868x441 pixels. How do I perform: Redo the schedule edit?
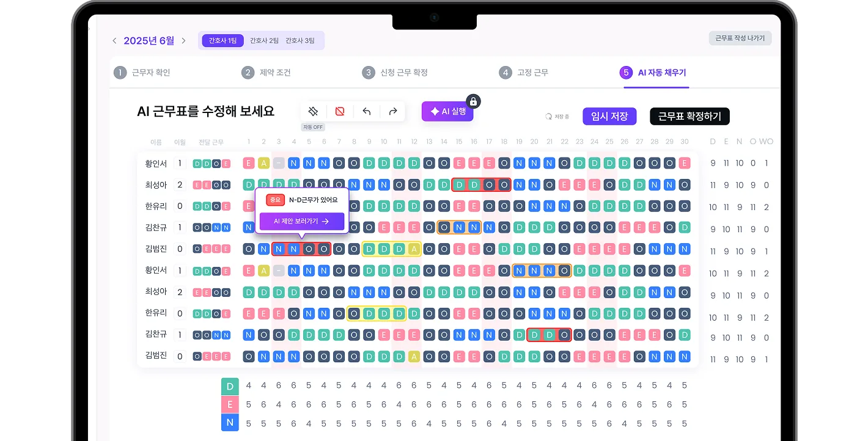point(393,111)
